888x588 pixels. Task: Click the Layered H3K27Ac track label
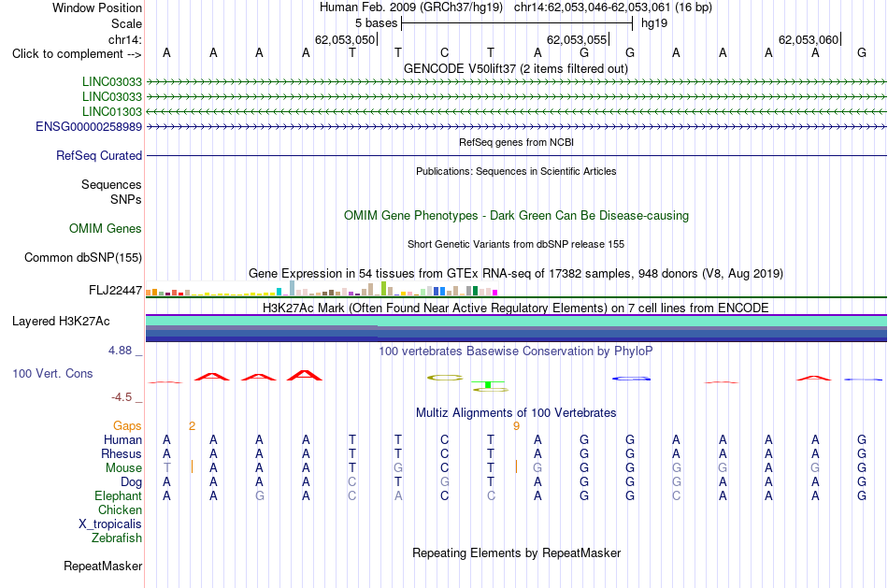click(61, 322)
